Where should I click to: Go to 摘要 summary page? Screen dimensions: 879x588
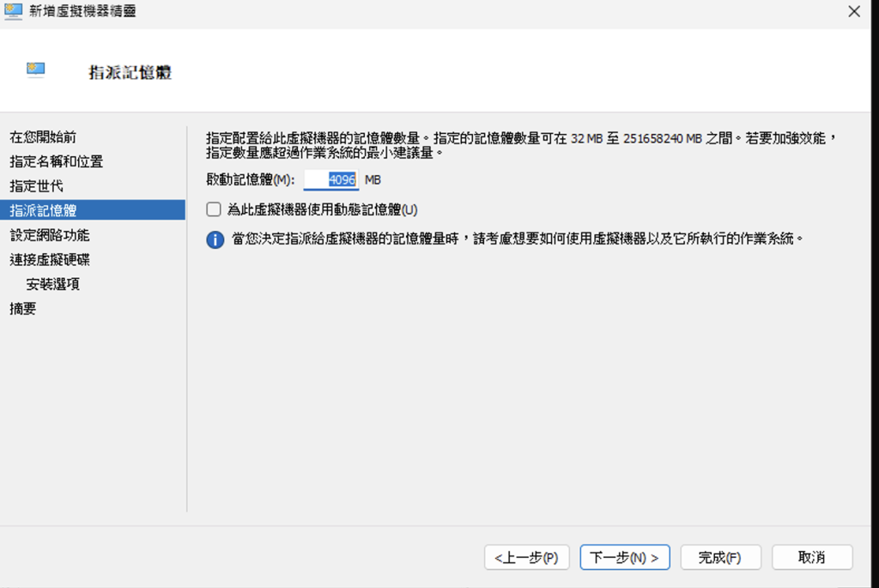(x=23, y=309)
